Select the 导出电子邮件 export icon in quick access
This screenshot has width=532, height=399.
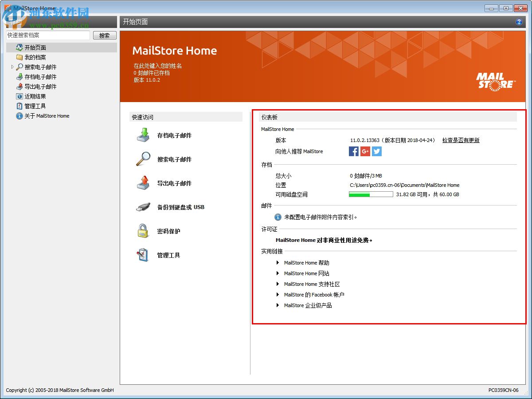click(143, 183)
